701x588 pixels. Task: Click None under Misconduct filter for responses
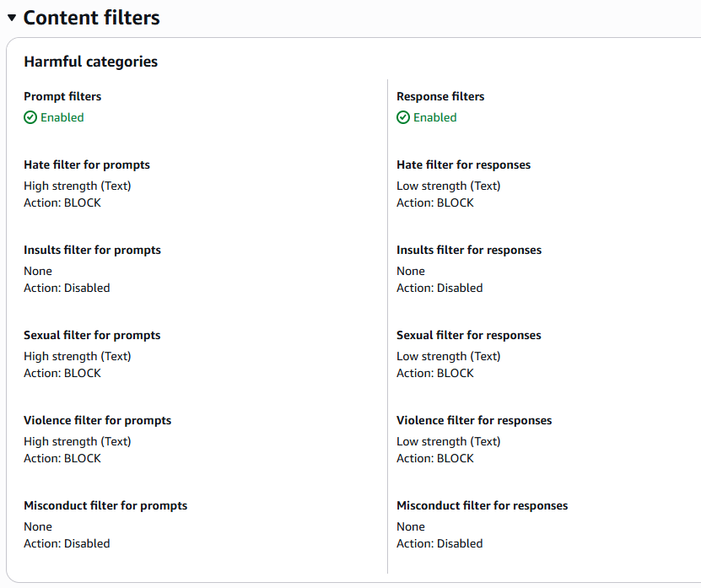pyautogui.click(x=410, y=526)
